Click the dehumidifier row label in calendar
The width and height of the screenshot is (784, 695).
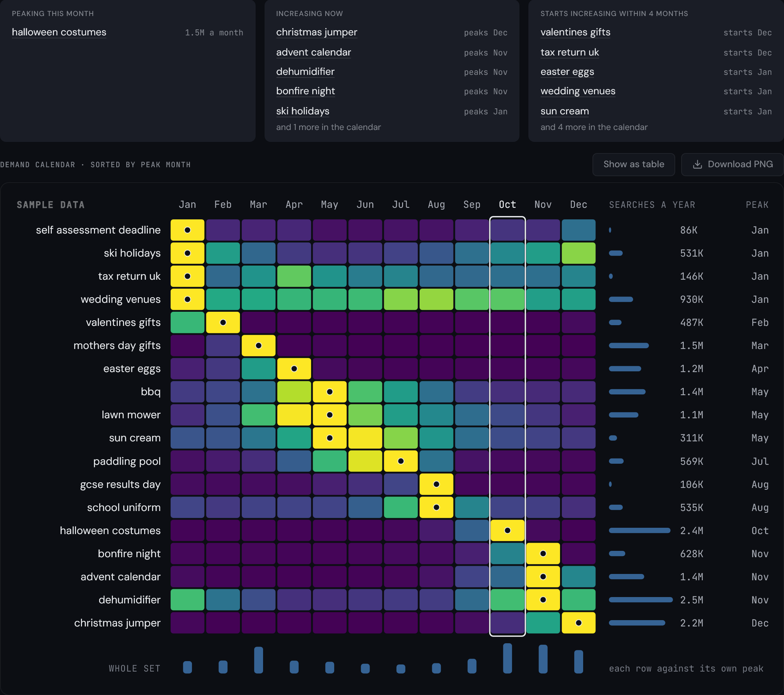pos(129,600)
